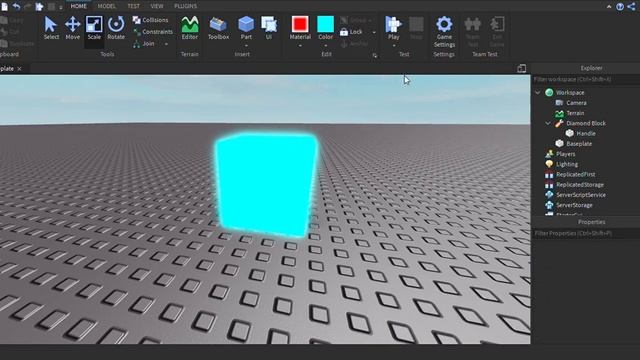Select the Camera object icon
This screenshot has height=360, width=640.
[559, 103]
